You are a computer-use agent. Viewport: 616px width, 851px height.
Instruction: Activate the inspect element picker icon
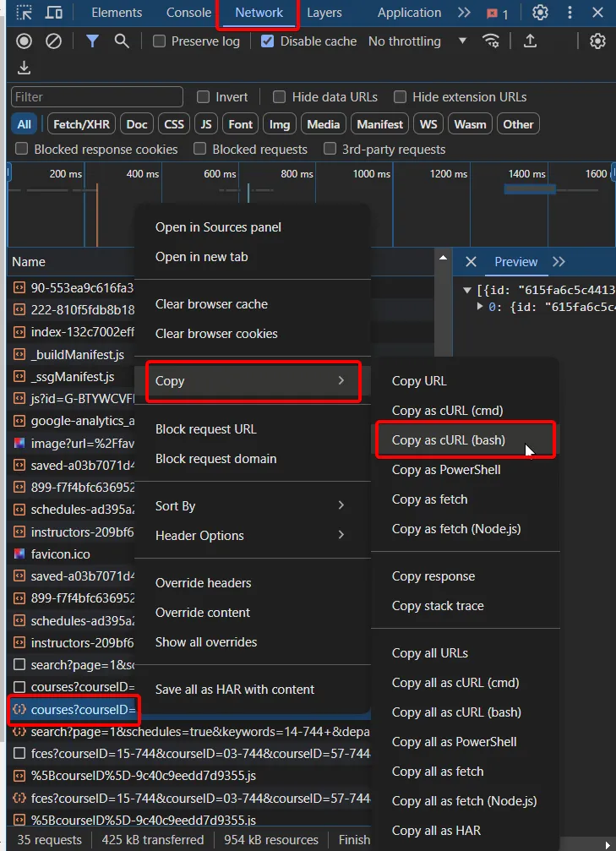pos(24,13)
